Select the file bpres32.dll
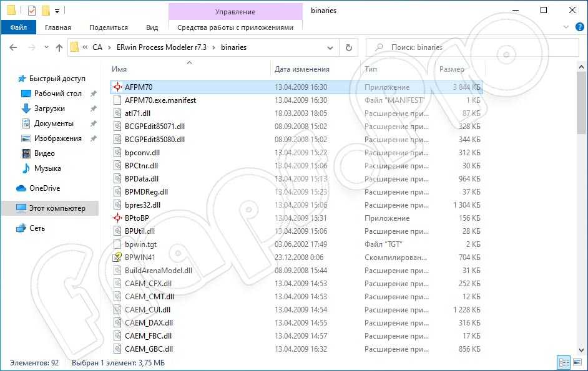This screenshot has width=588, height=371. (x=296, y=205)
